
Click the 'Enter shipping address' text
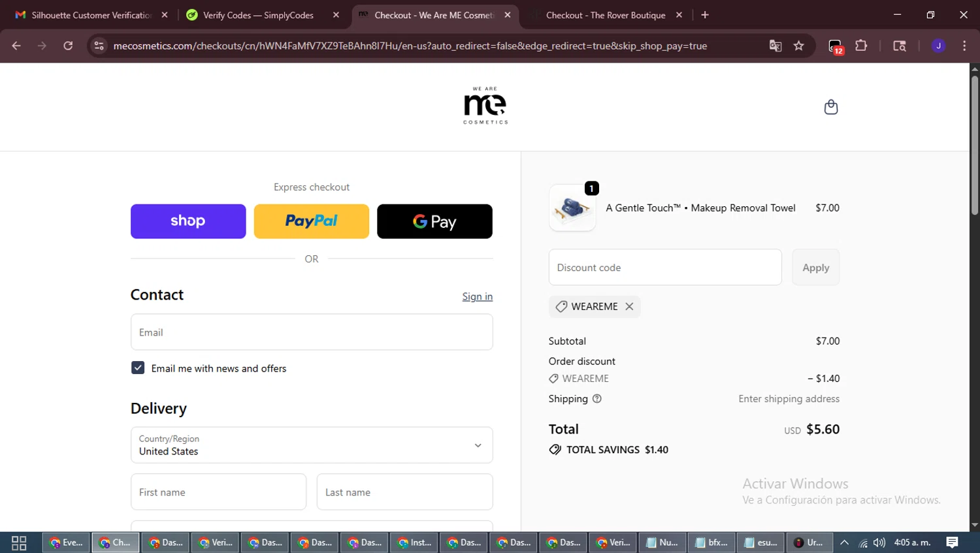coord(789,399)
